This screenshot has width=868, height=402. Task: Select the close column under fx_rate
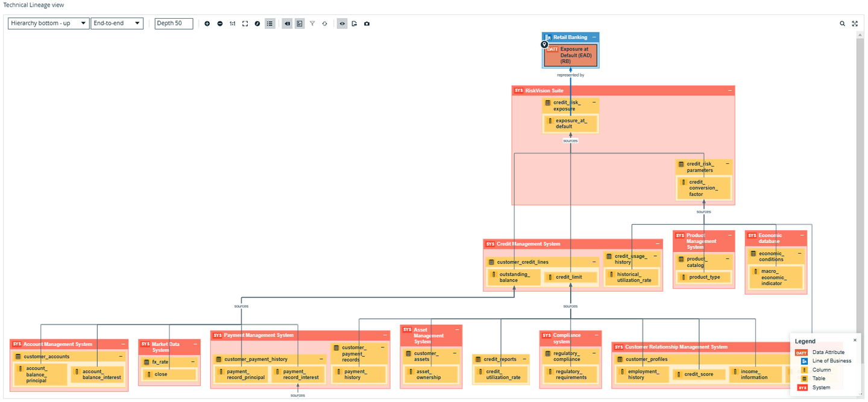pos(170,374)
